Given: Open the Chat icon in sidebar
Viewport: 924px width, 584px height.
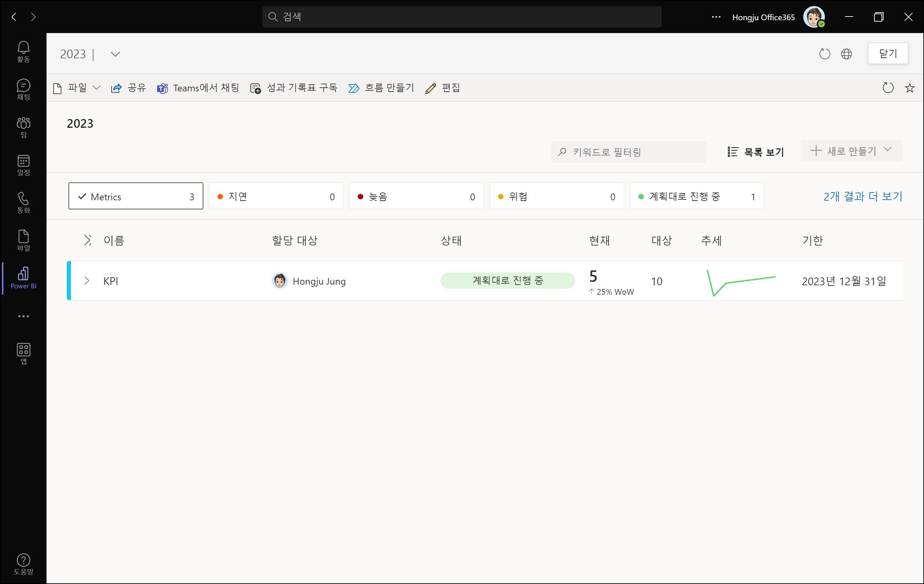Looking at the screenshot, I should pos(23,89).
